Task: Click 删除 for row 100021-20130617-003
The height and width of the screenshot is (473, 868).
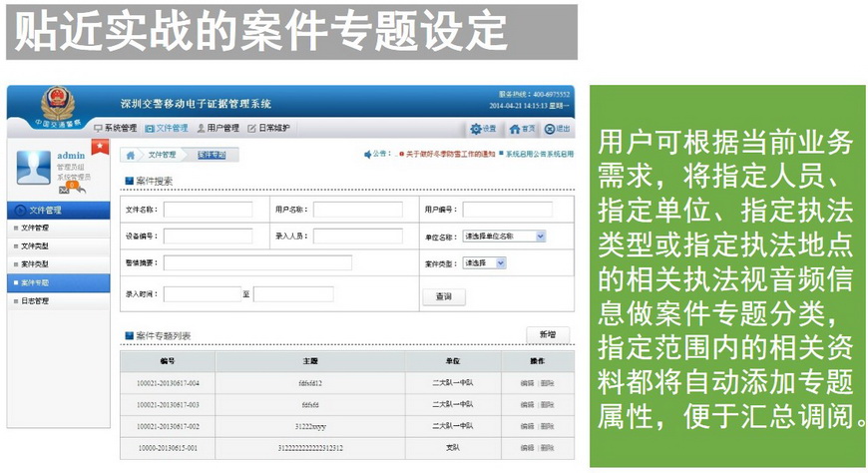Action: [547, 405]
